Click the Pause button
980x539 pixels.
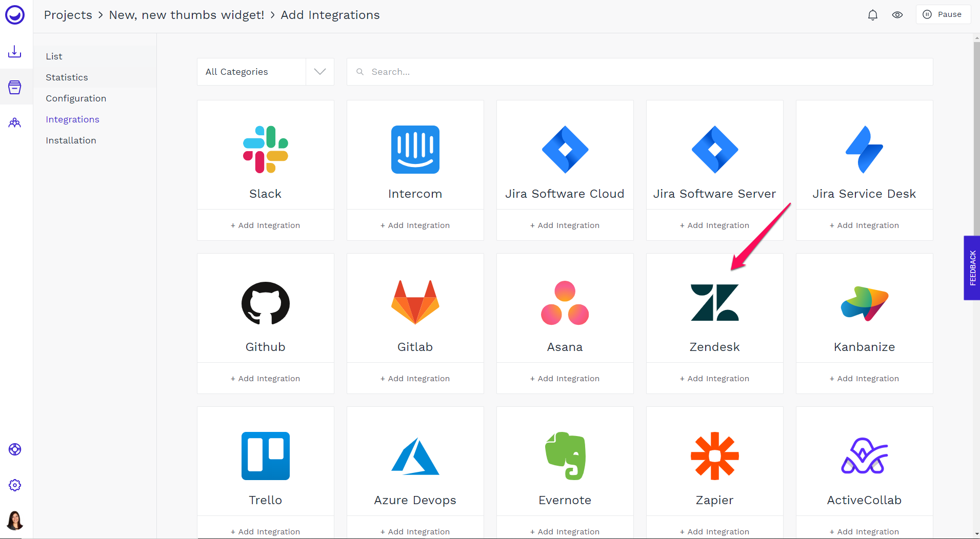coord(943,14)
